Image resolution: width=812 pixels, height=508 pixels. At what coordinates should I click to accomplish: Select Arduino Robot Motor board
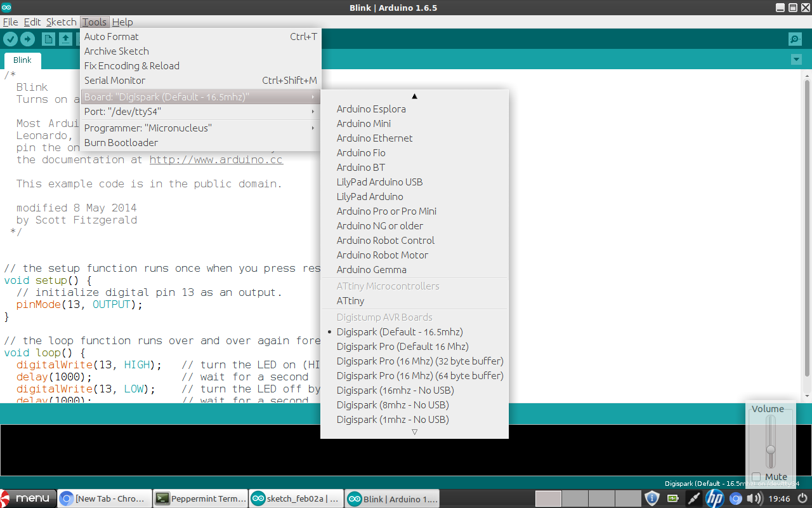pyautogui.click(x=415, y=255)
